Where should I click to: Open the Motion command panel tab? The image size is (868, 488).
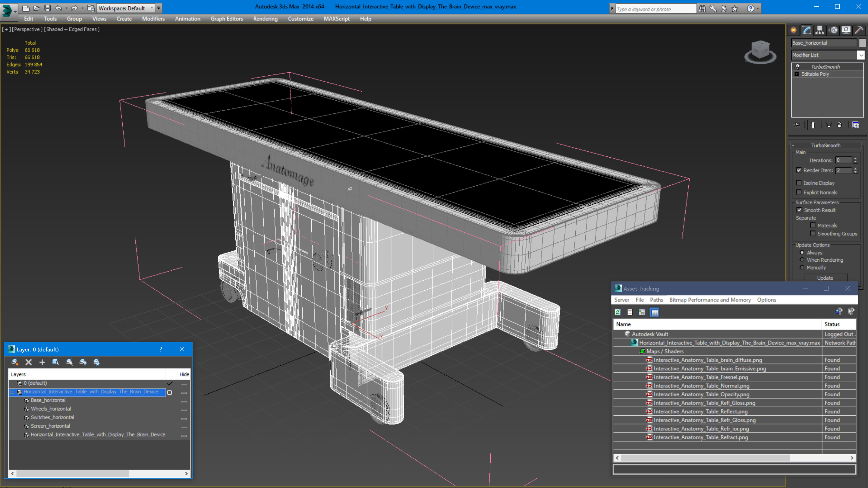coord(833,30)
